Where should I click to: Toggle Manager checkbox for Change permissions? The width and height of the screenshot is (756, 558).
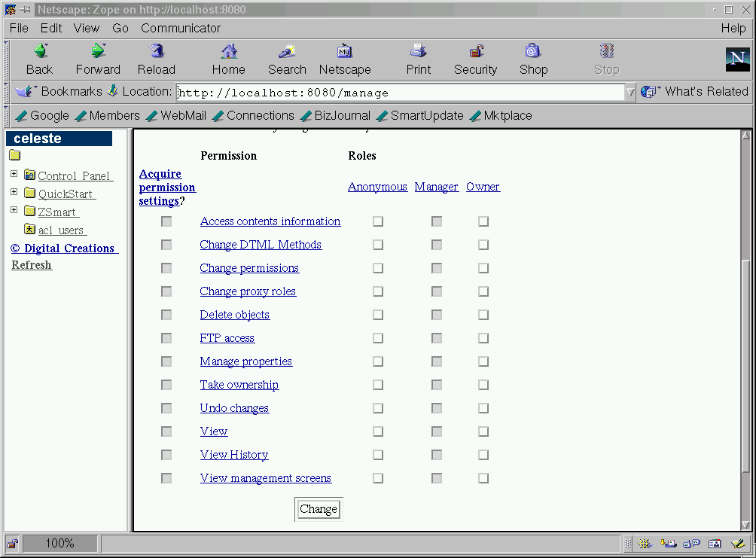[437, 268]
